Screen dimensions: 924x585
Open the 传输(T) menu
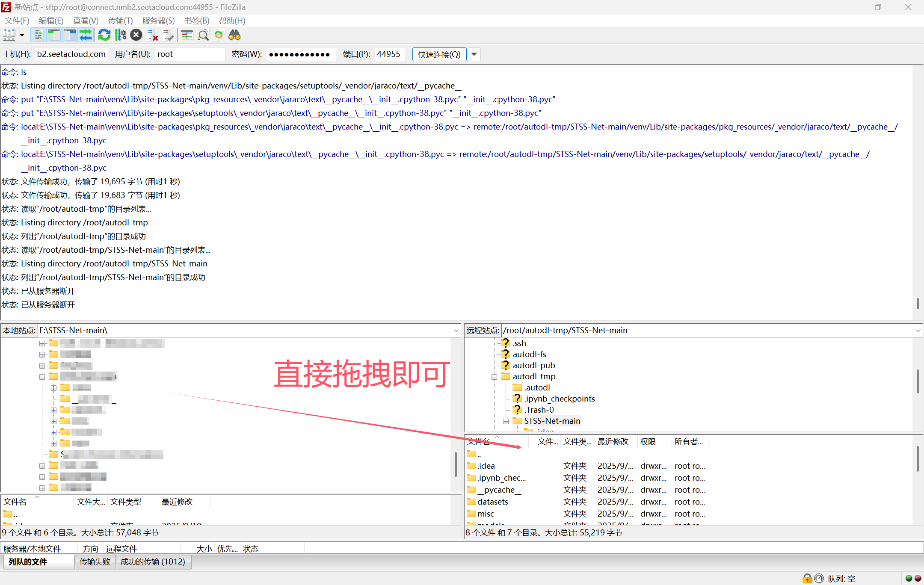(120, 21)
